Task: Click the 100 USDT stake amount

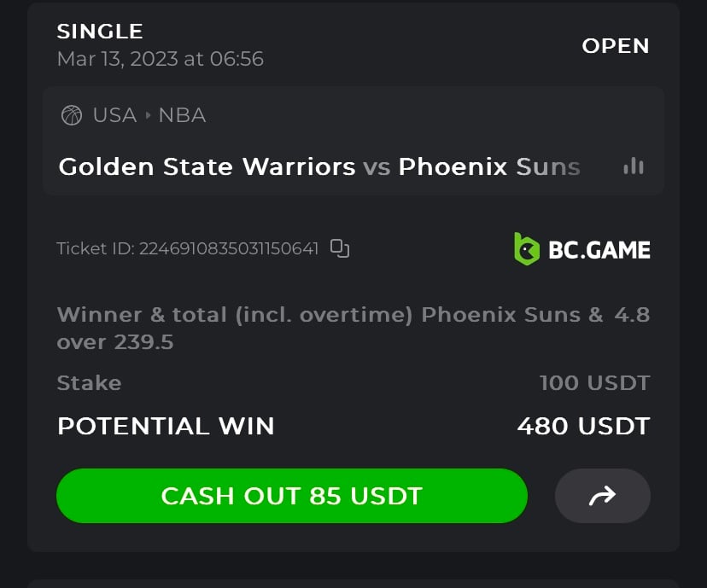Action: pyautogui.click(x=595, y=383)
